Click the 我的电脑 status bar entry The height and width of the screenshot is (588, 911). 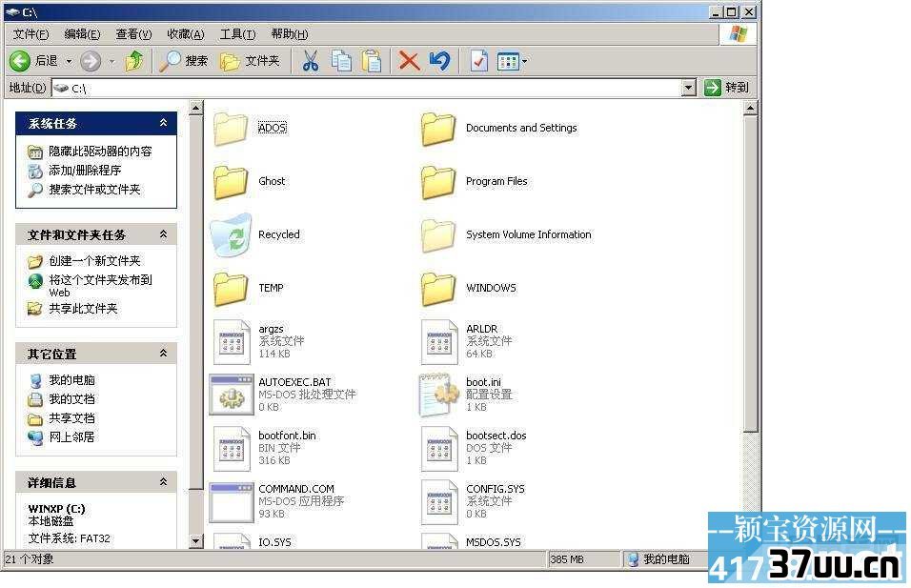click(658, 559)
